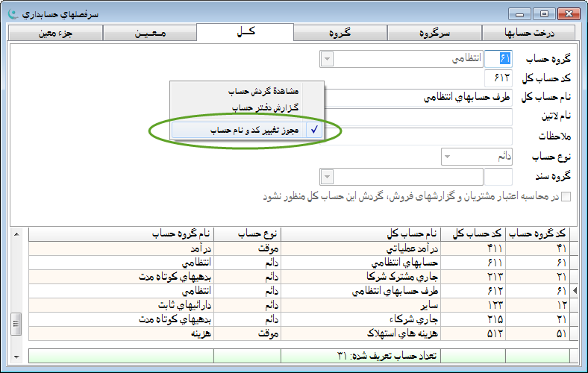Enable the sales credit calculation exclusion checkbox
The width and height of the screenshot is (588, 373).
coord(566,197)
